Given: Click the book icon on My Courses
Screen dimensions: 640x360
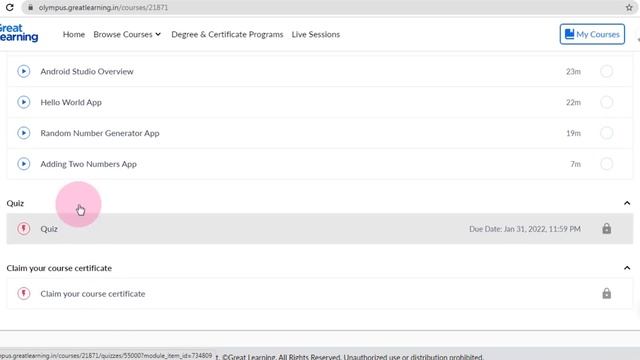Looking at the screenshot, I should coord(569,34).
